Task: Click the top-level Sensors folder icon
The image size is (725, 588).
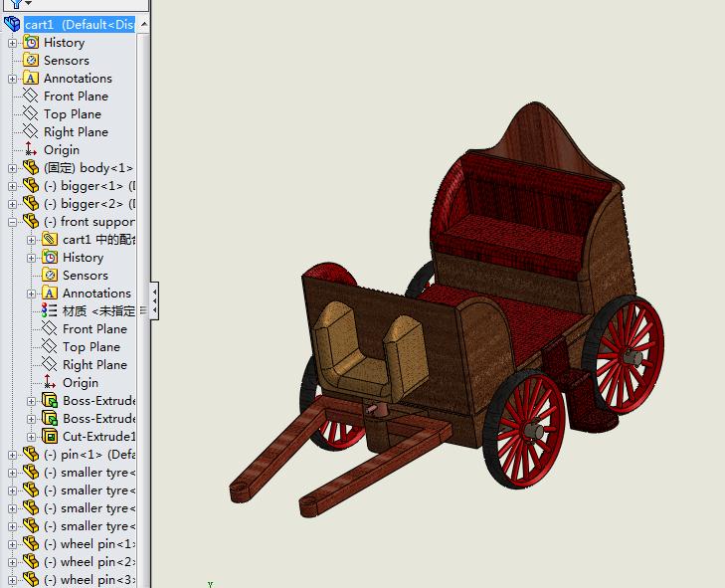Action: coord(31,61)
